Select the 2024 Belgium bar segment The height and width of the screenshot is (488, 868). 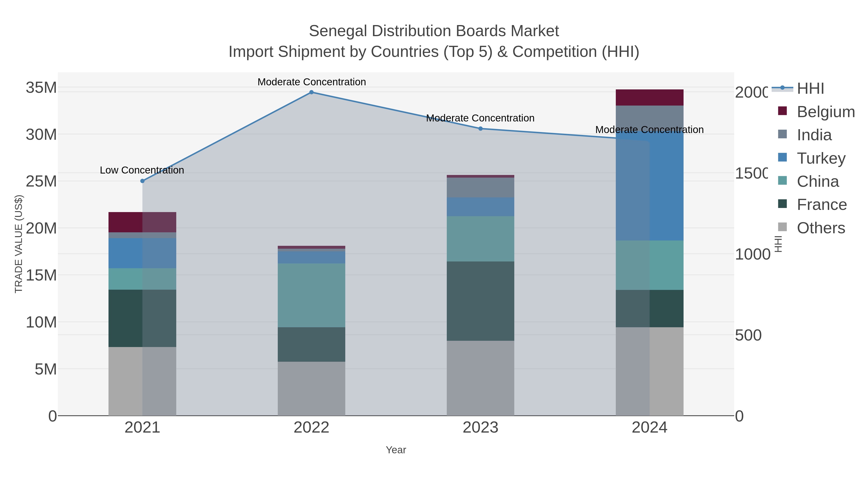(650, 98)
